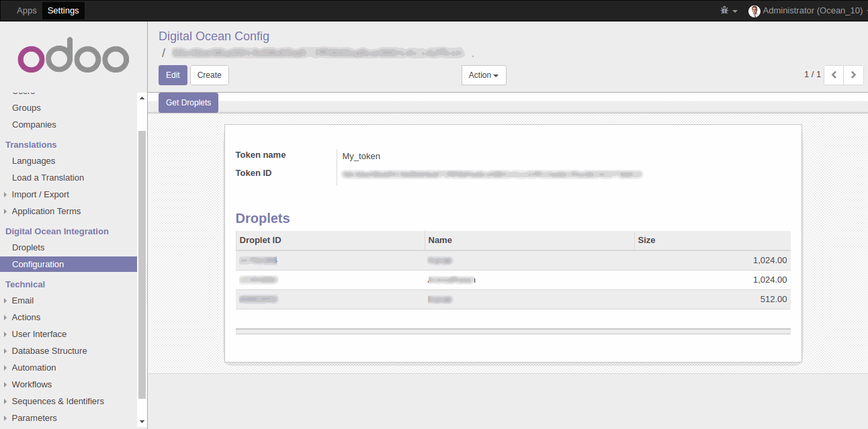Click the Edit button
The height and width of the screenshot is (429, 868).
click(x=173, y=75)
